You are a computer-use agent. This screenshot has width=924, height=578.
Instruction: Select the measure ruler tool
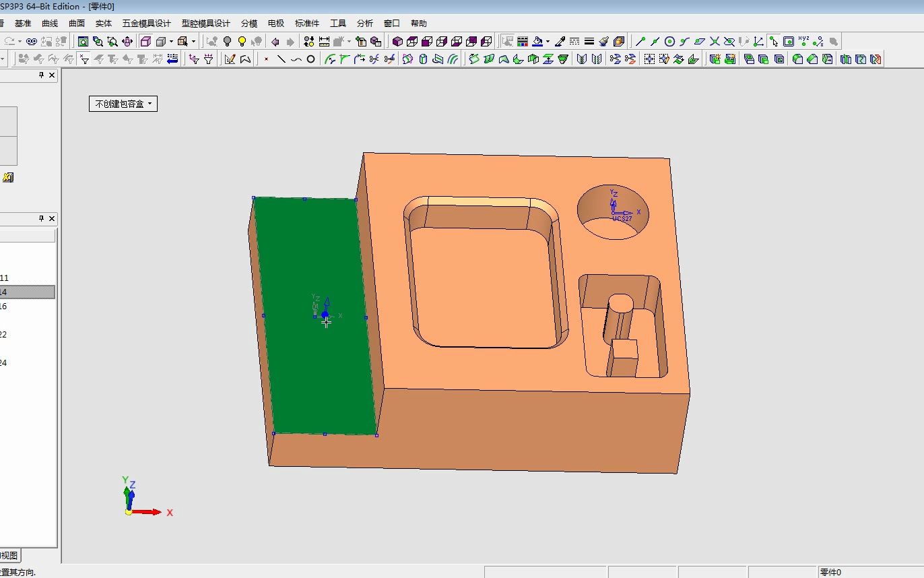325,42
